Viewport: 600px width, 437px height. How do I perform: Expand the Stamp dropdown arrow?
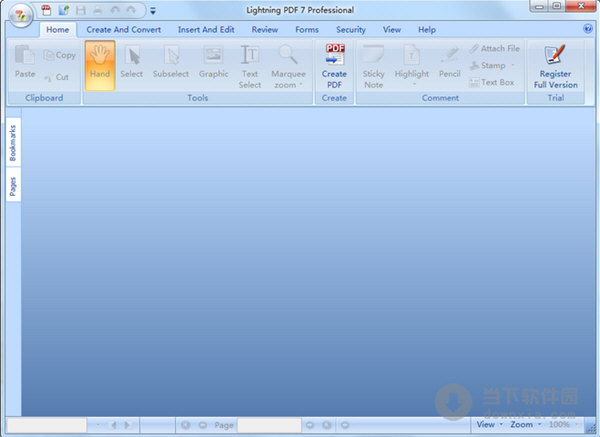click(x=513, y=65)
